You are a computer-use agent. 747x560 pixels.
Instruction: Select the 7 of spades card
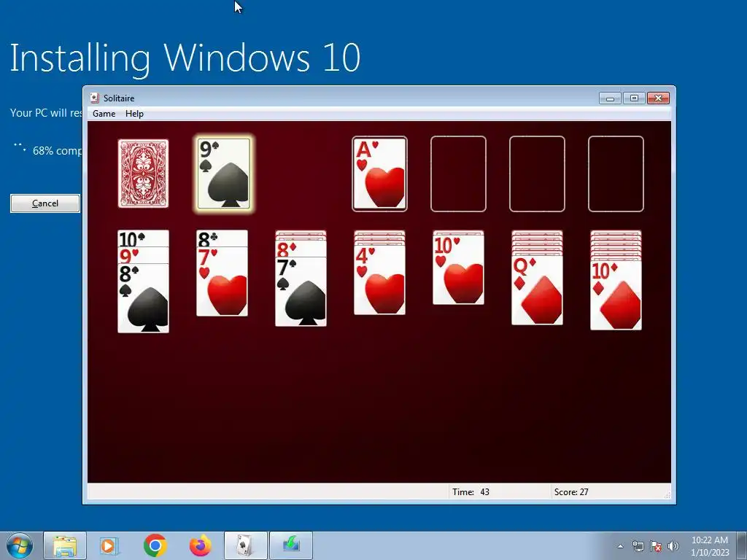click(x=301, y=292)
